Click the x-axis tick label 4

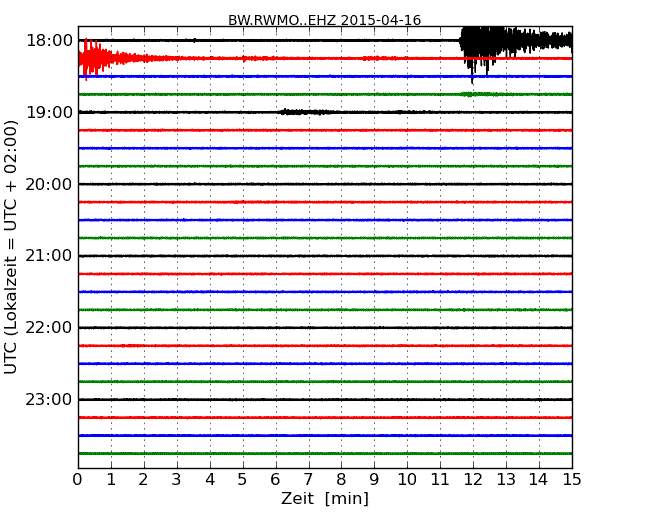(x=210, y=480)
